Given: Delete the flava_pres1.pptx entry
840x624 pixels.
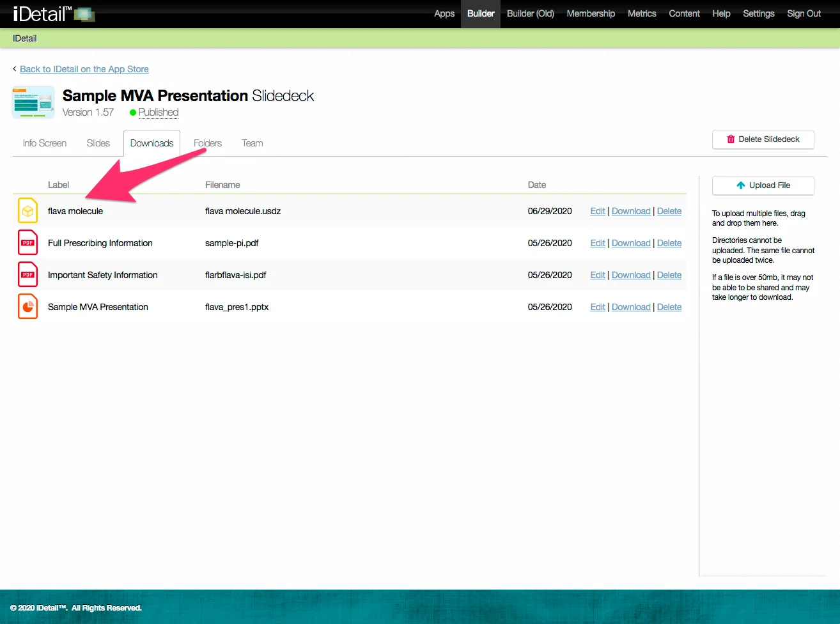Looking at the screenshot, I should click(669, 307).
